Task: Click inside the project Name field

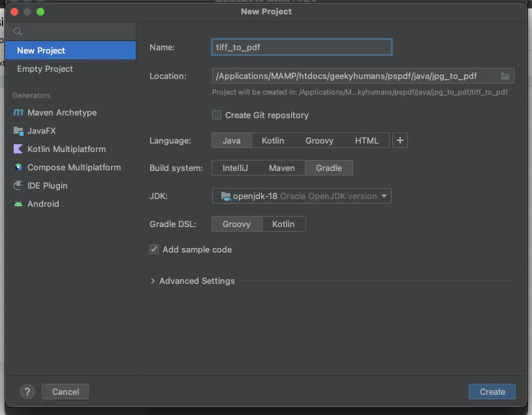Action: click(301, 47)
